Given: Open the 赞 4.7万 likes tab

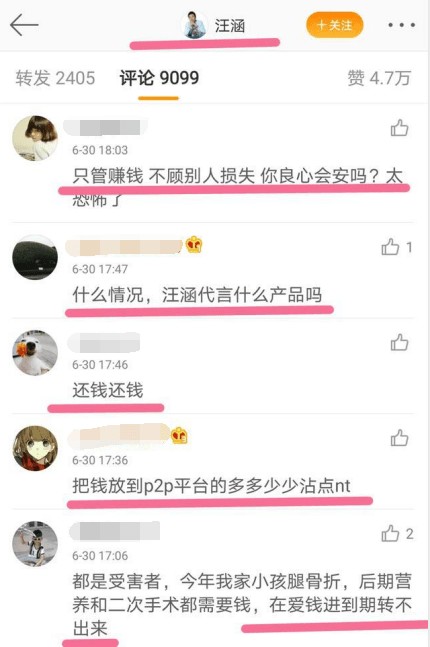Looking at the screenshot, I should 379,78.
